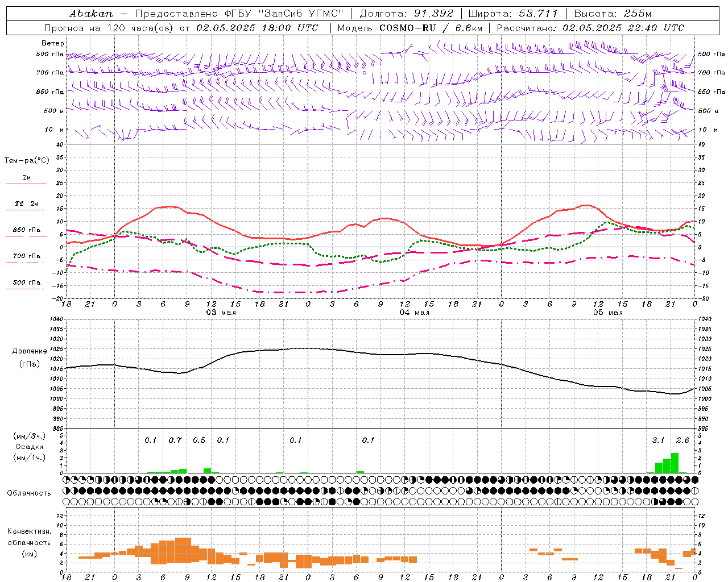Select the "Осадки" precipitation label

(29, 447)
